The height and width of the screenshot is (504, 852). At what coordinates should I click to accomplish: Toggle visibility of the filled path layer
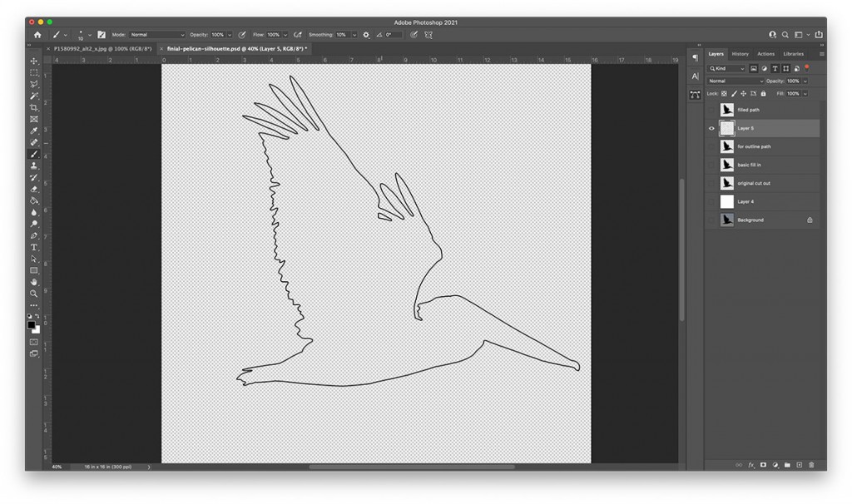[711, 108]
